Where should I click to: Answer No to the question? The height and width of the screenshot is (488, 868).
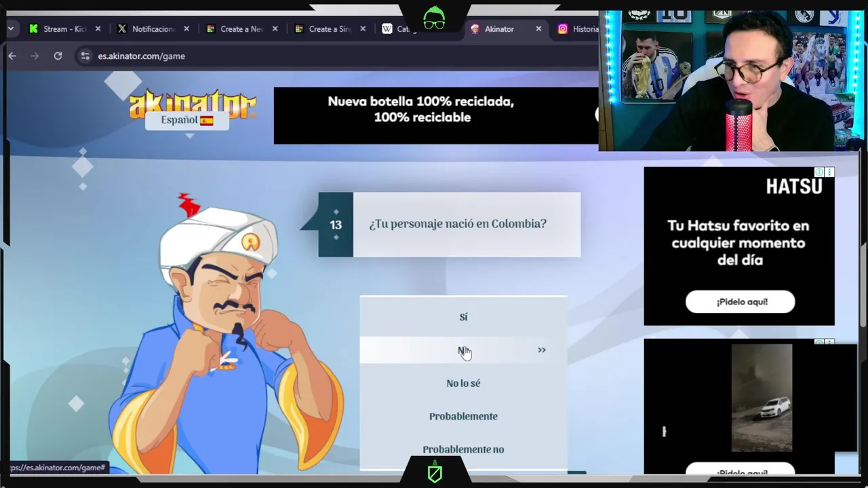tap(463, 350)
